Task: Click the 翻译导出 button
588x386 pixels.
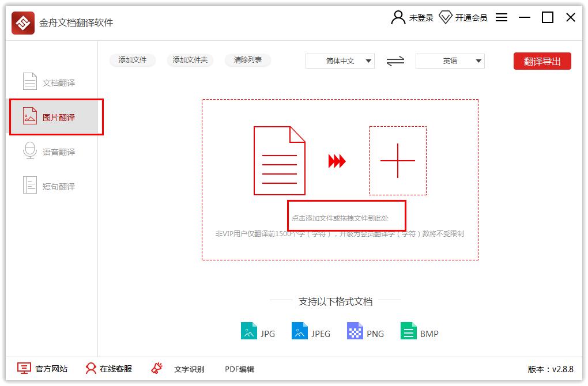Action: pyautogui.click(x=542, y=61)
